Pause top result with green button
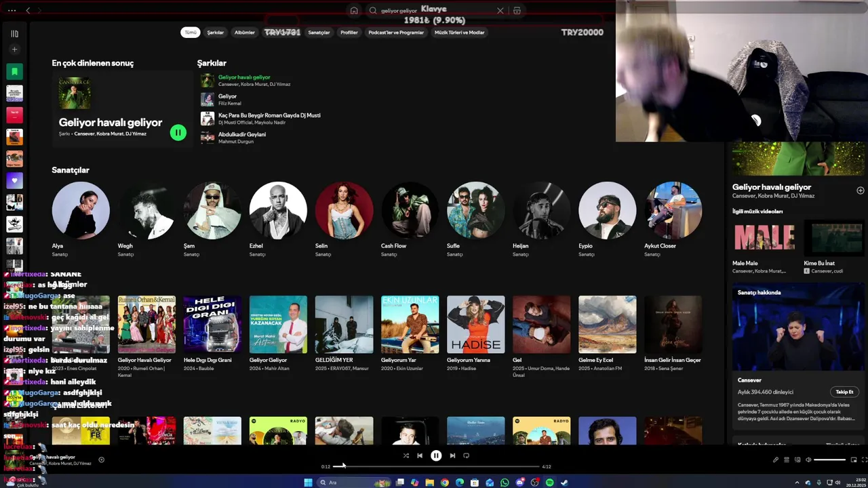Viewport: 868px width, 488px height. pos(178,133)
